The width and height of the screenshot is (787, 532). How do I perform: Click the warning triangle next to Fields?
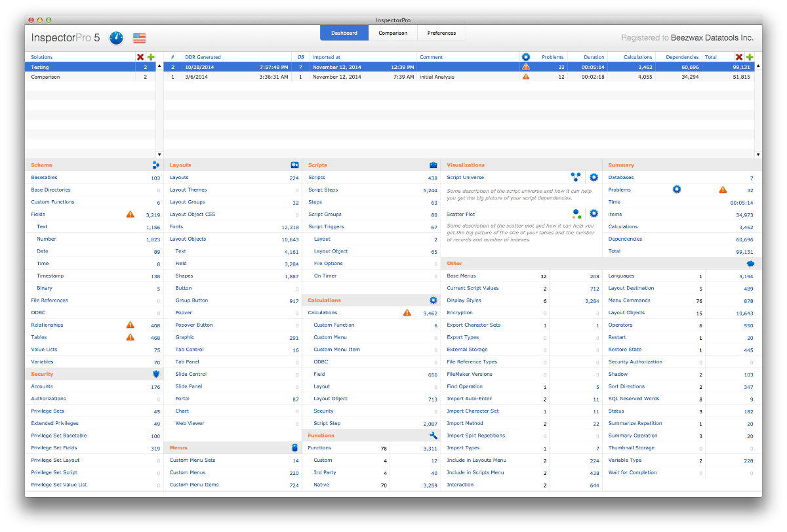coord(130,214)
